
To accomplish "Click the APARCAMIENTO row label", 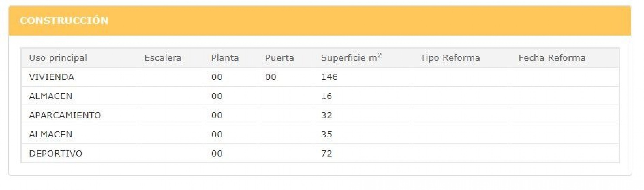I will coord(65,115).
